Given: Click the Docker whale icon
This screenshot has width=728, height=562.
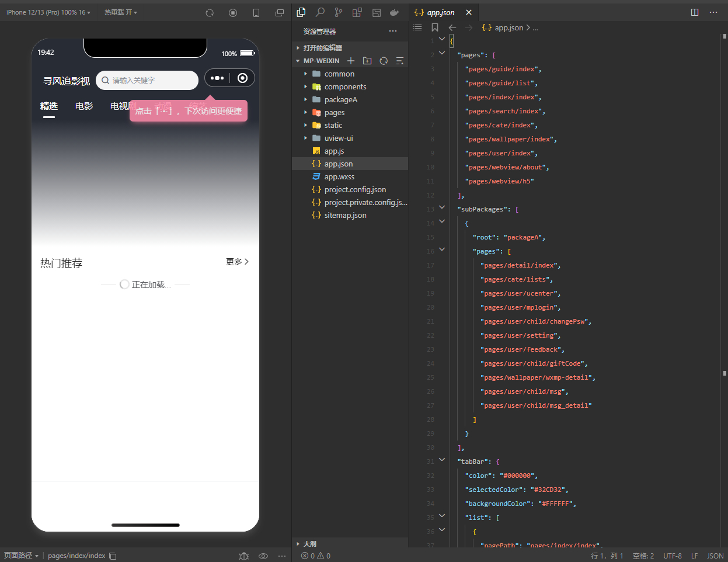Looking at the screenshot, I should click(x=395, y=12).
